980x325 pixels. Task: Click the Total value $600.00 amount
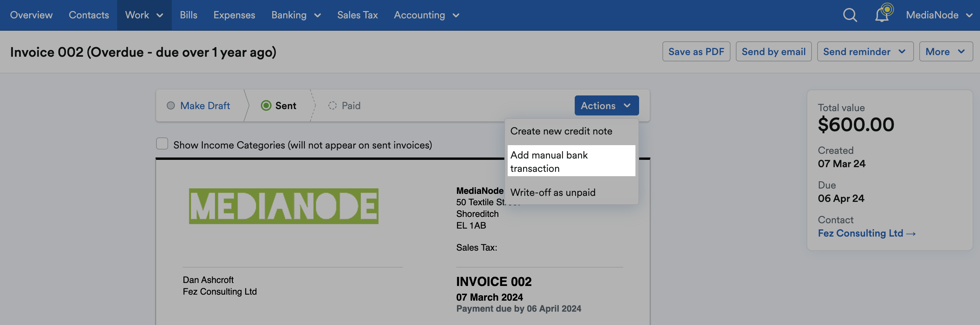856,125
